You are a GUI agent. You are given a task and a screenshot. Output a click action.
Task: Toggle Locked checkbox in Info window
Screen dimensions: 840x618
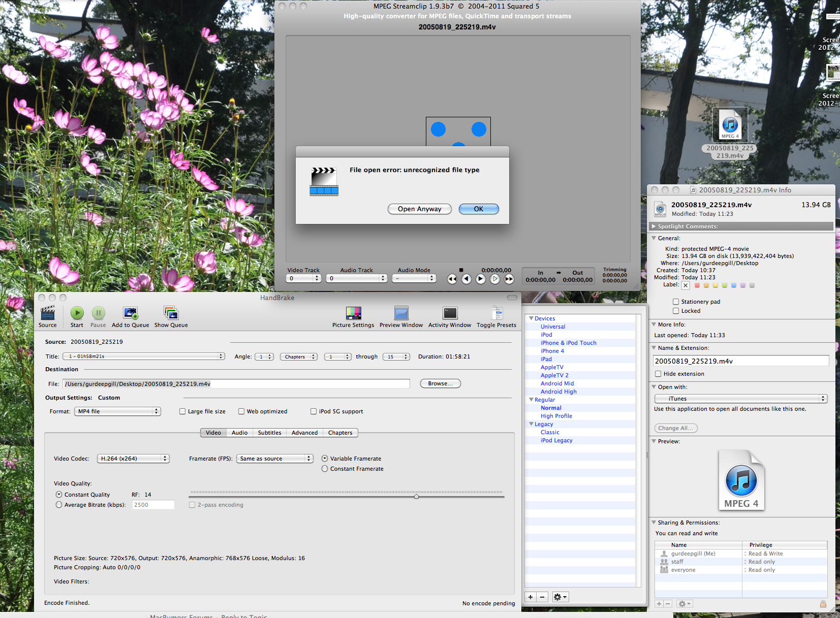pyautogui.click(x=676, y=311)
